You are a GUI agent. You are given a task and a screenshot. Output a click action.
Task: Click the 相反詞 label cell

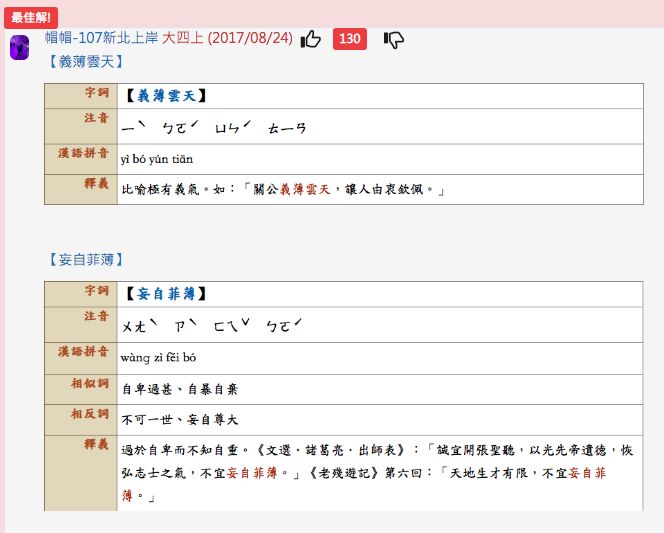81,420
